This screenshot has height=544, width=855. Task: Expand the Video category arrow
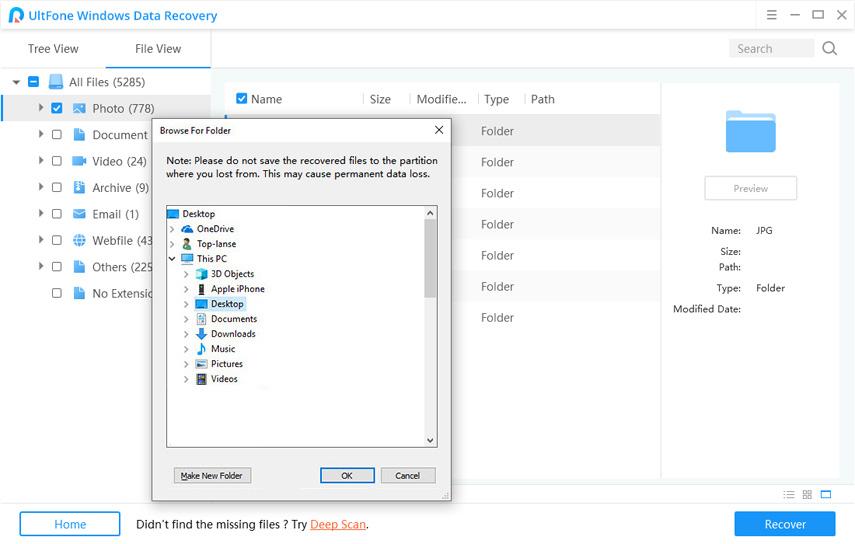coord(40,161)
